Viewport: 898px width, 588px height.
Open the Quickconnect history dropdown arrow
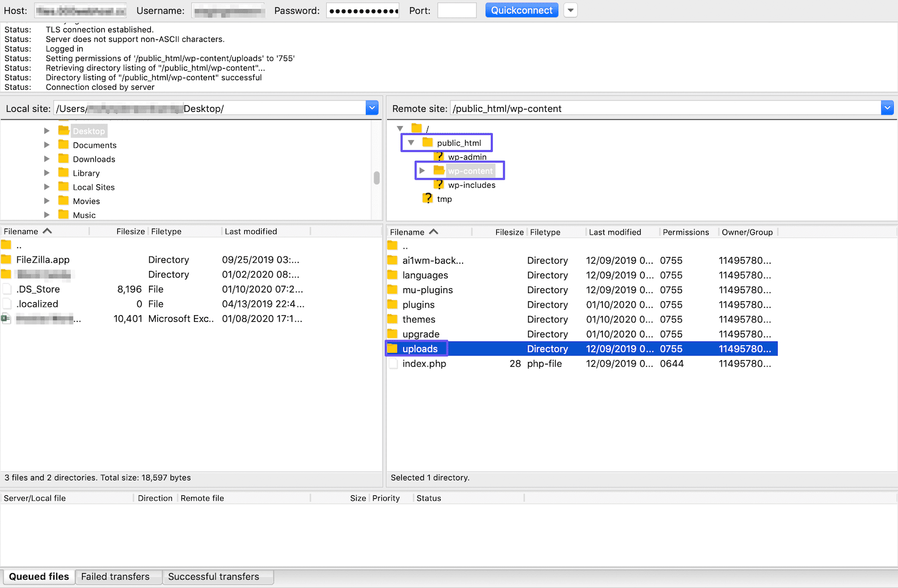(570, 10)
